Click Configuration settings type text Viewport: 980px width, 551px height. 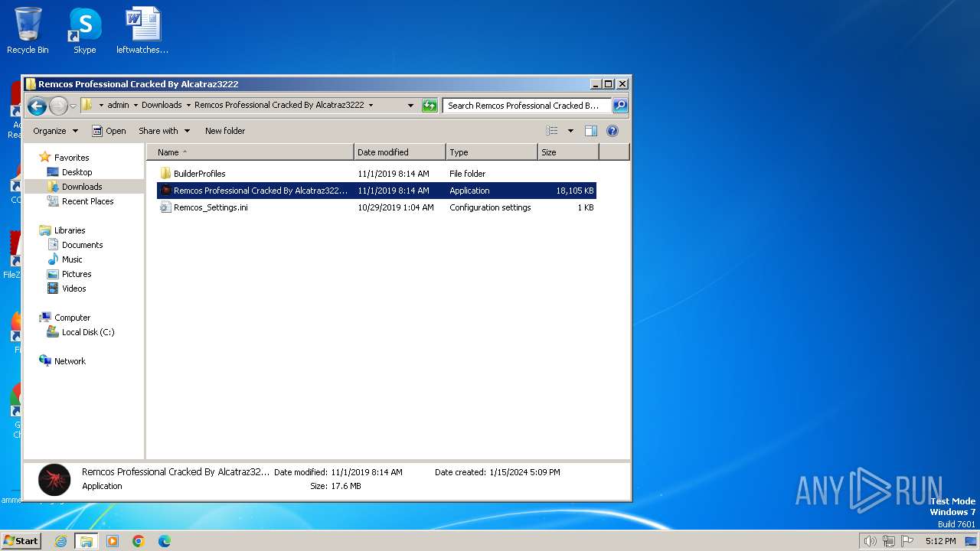tap(490, 207)
